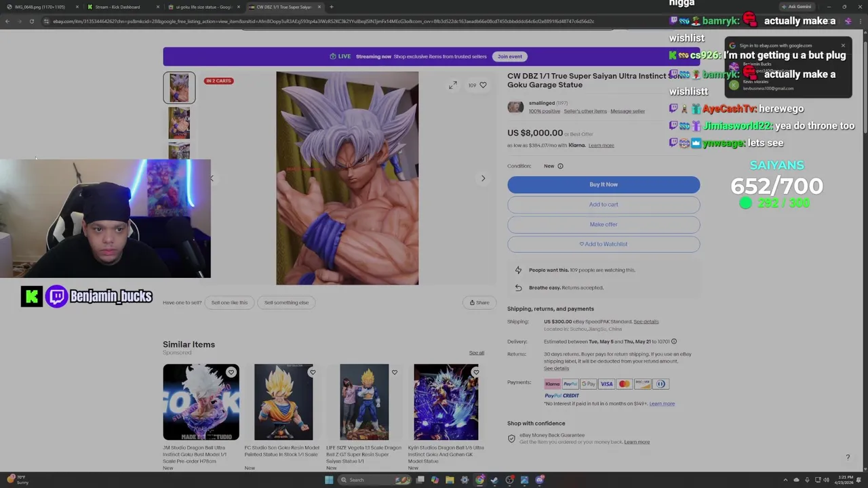Click the US $8,000.00 price text
The image size is (868, 488).
pyautogui.click(x=535, y=133)
